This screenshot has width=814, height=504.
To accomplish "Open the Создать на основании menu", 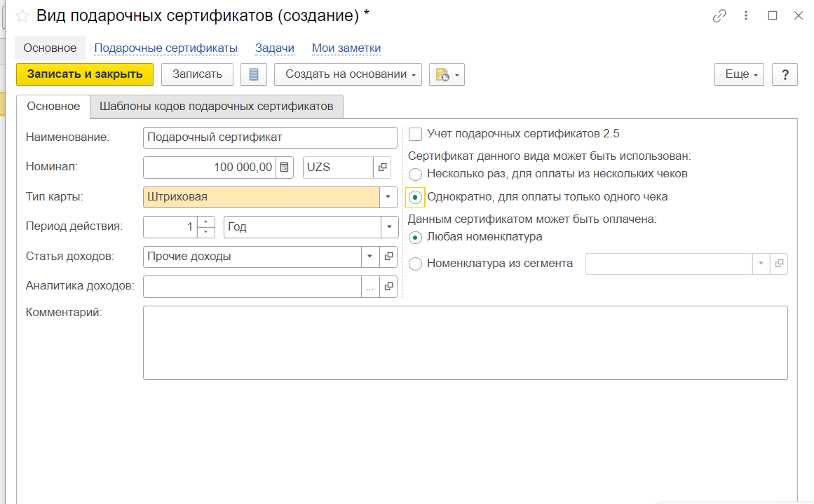I will pyautogui.click(x=348, y=74).
